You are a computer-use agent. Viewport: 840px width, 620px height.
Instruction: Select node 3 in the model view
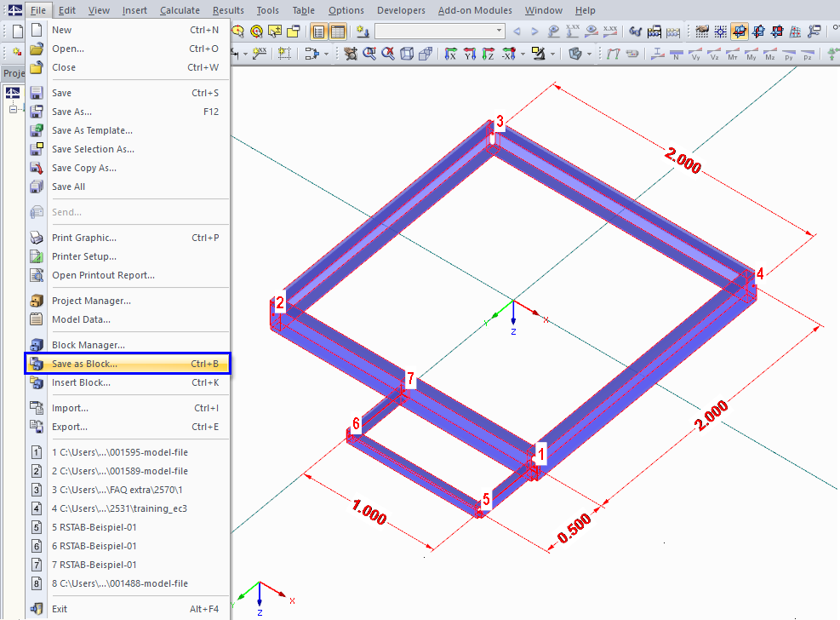(500, 122)
